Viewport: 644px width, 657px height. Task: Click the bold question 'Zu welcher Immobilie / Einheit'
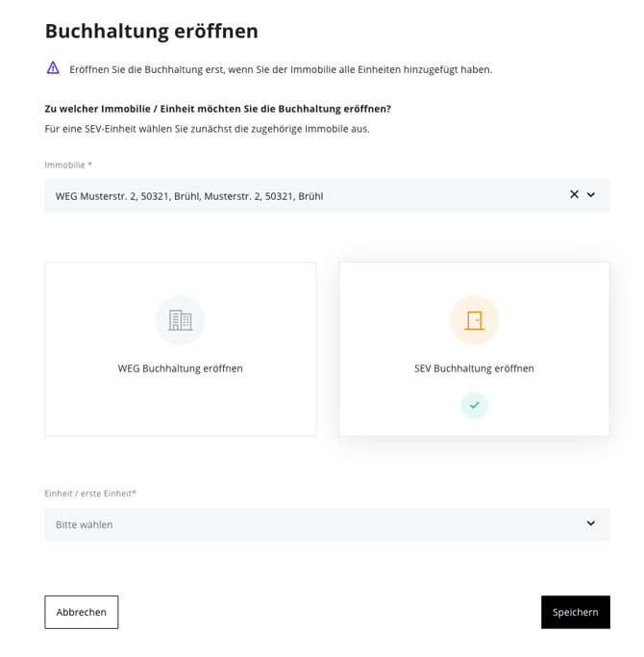pyautogui.click(x=217, y=109)
